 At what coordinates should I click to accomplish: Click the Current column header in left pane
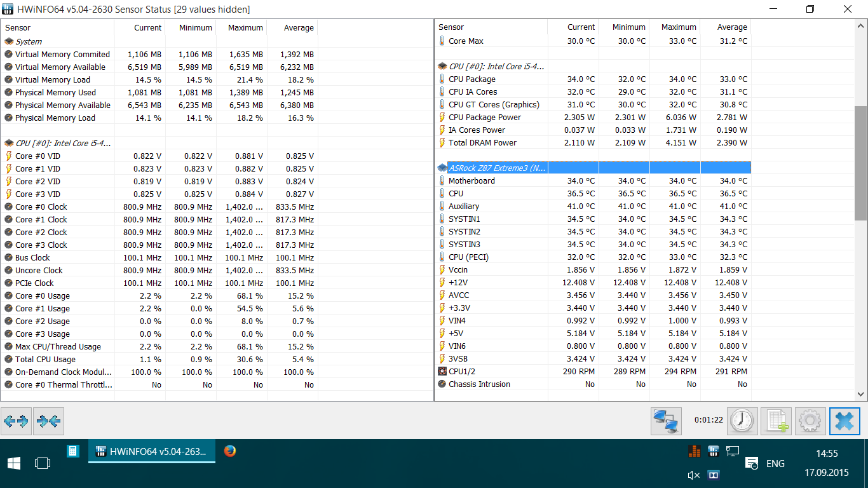tap(140, 27)
